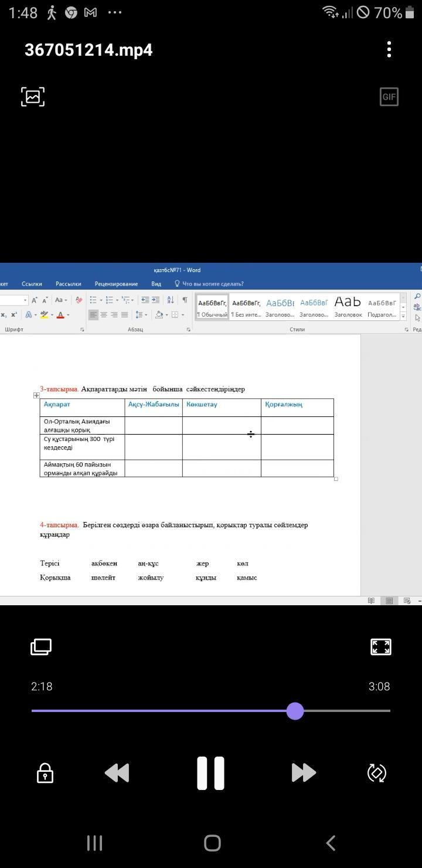Screen dimensions: 422x868
Task: Click the Көкшетау table header cell
Action: (x=222, y=408)
